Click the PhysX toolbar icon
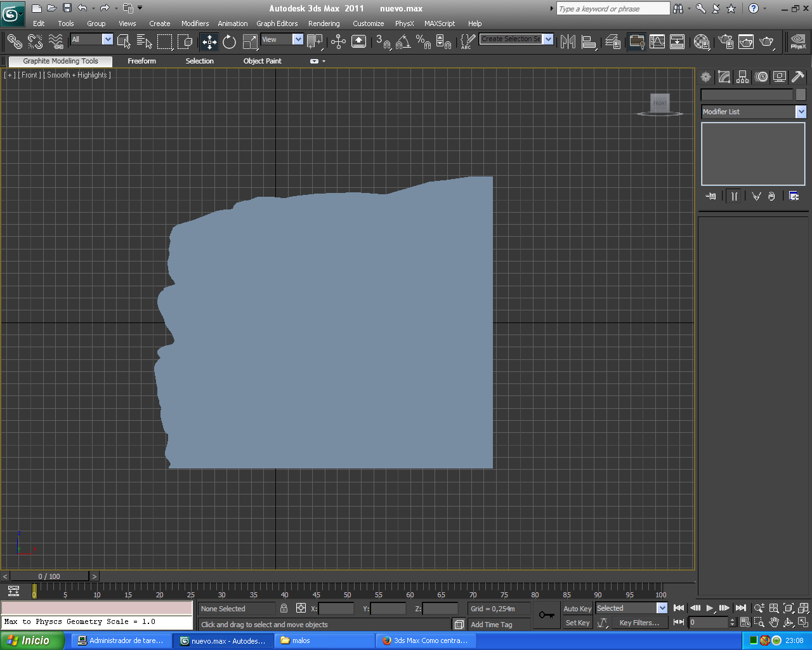 798,42
